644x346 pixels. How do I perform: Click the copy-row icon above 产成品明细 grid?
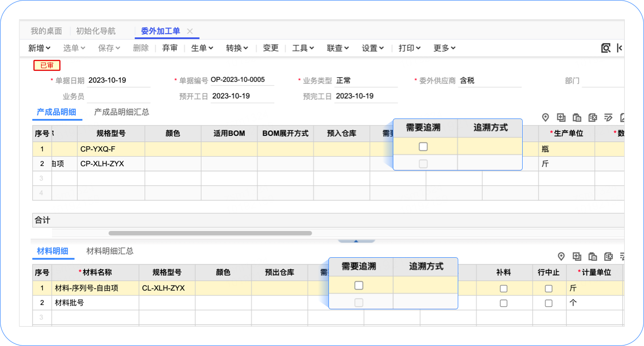click(577, 117)
